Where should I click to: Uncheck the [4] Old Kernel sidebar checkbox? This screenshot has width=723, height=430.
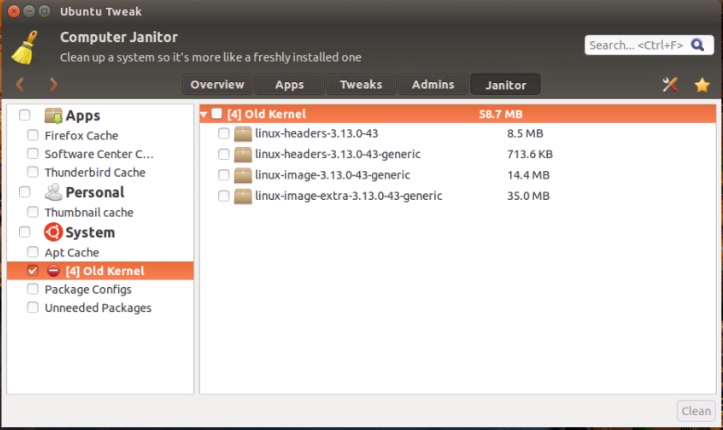pos(32,271)
